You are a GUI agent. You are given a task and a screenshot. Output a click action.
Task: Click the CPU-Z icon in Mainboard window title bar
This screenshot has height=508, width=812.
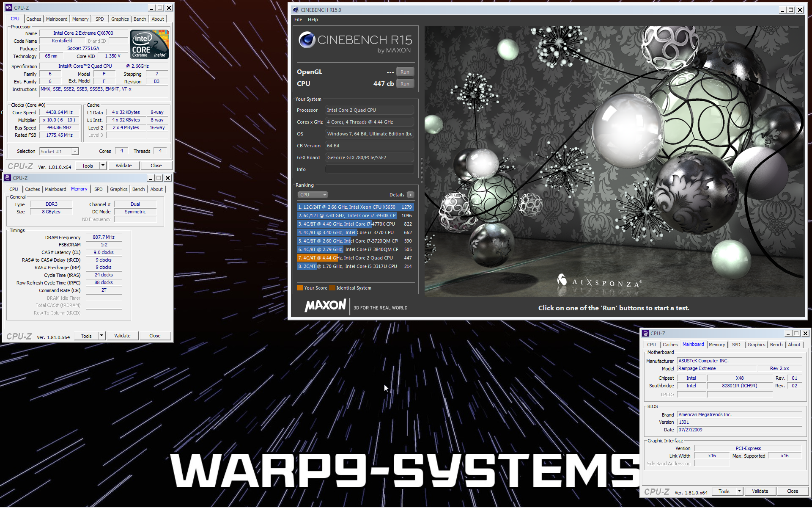(x=645, y=334)
